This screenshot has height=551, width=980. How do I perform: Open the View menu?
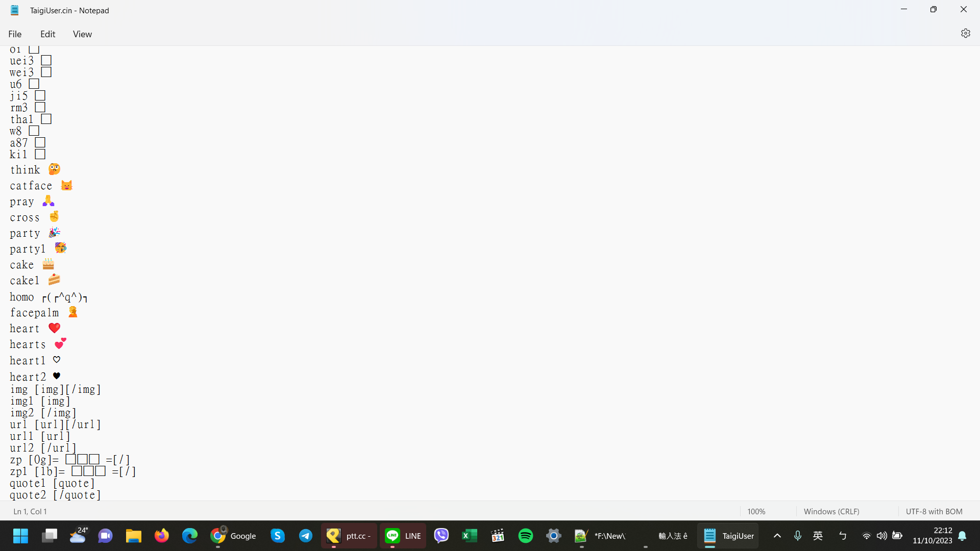[82, 34]
